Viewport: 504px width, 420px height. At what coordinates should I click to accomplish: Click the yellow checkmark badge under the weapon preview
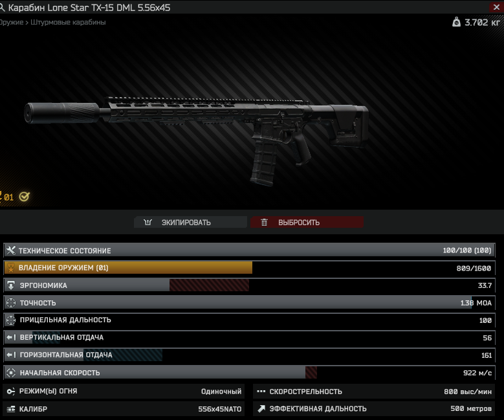coord(25,197)
